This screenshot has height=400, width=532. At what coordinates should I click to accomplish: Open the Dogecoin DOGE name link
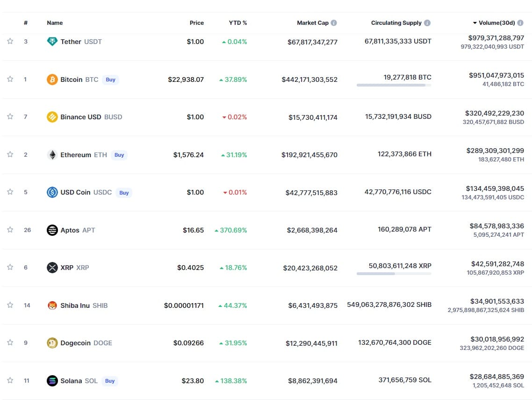point(86,343)
